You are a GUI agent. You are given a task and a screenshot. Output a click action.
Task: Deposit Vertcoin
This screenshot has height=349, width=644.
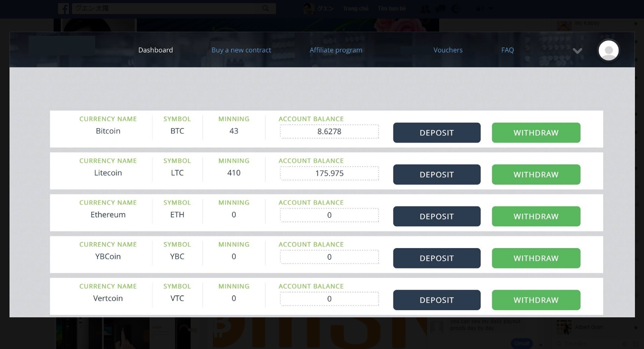tap(437, 300)
